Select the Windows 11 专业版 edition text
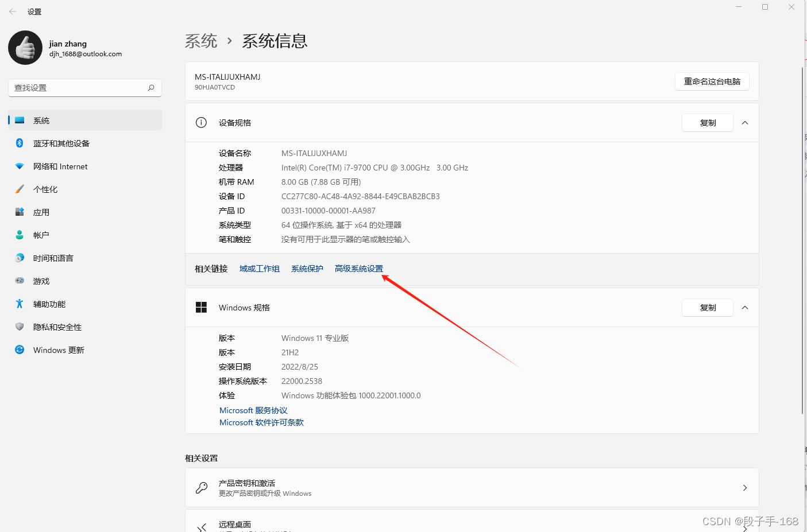Image resolution: width=807 pixels, height=532 pixels. tap(315, 338)
